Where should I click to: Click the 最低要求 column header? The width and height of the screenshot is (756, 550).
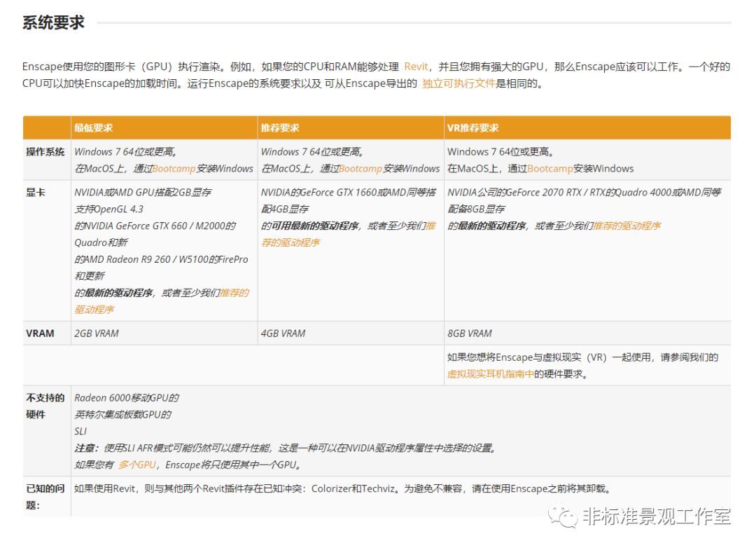[93, 128]
